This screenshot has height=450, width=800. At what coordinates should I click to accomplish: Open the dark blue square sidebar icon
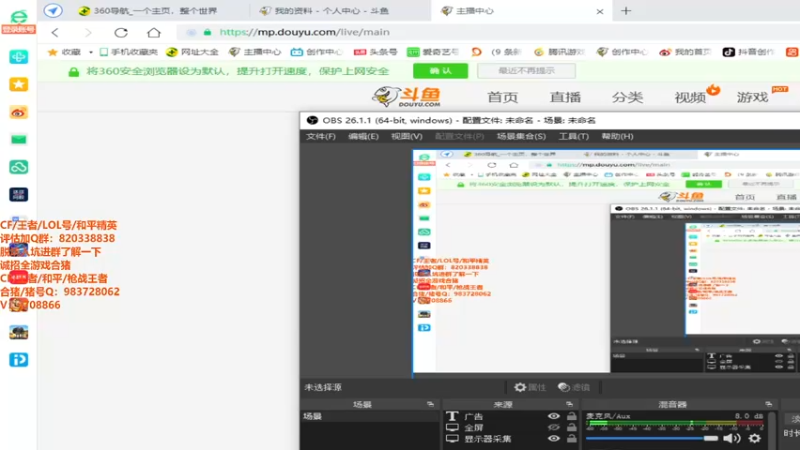(18, 194)
